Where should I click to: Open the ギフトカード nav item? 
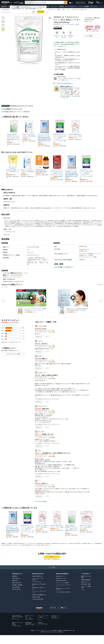tap(94, 7)
